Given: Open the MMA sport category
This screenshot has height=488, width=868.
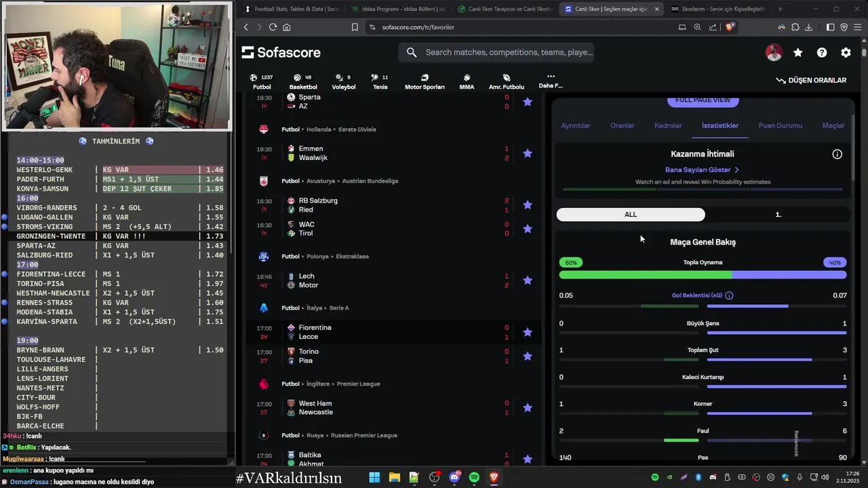Looking at the screenshot, I should [467, 82].
